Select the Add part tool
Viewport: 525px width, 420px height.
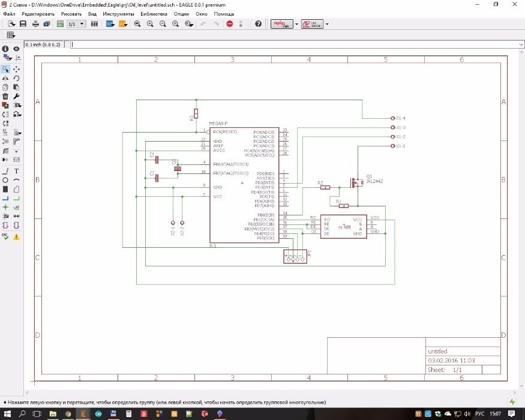[x=5, y=105]
